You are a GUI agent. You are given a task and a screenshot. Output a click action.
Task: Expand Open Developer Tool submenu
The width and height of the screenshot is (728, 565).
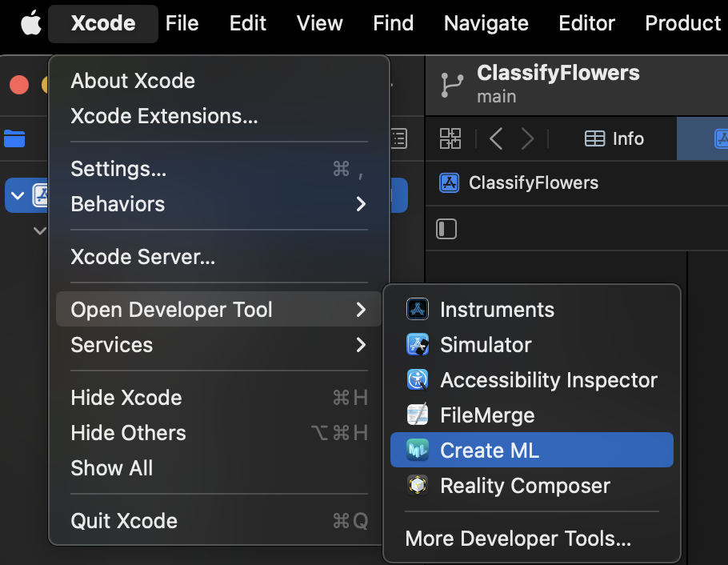click(x=218, y=310)
